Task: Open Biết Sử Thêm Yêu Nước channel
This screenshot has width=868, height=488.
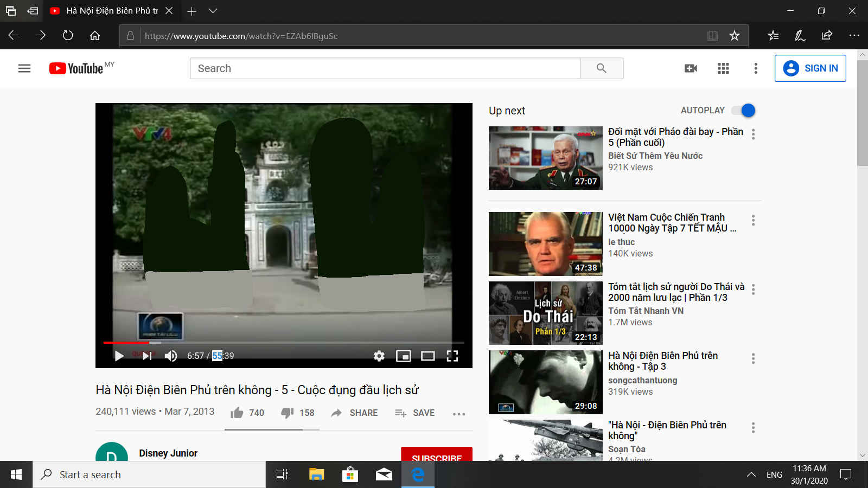Action: (655, 156)
